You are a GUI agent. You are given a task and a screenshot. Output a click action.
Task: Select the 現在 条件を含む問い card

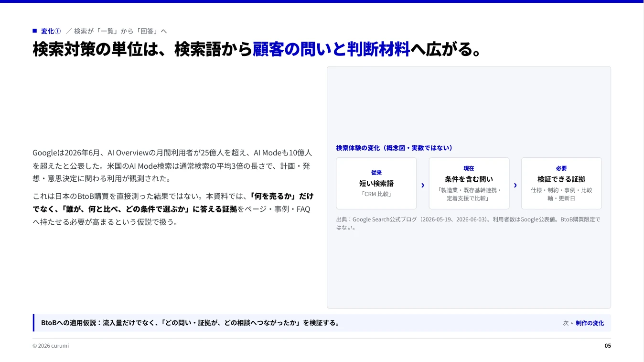tap(469, 183)
